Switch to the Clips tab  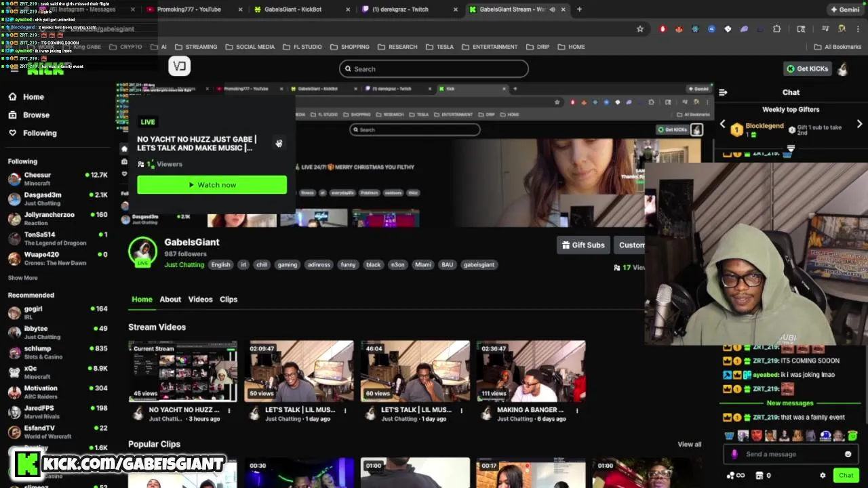coord(229,299)
